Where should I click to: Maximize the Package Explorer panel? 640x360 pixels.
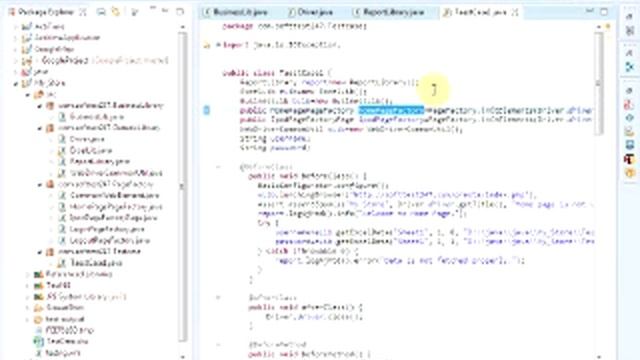pos(180,11)
